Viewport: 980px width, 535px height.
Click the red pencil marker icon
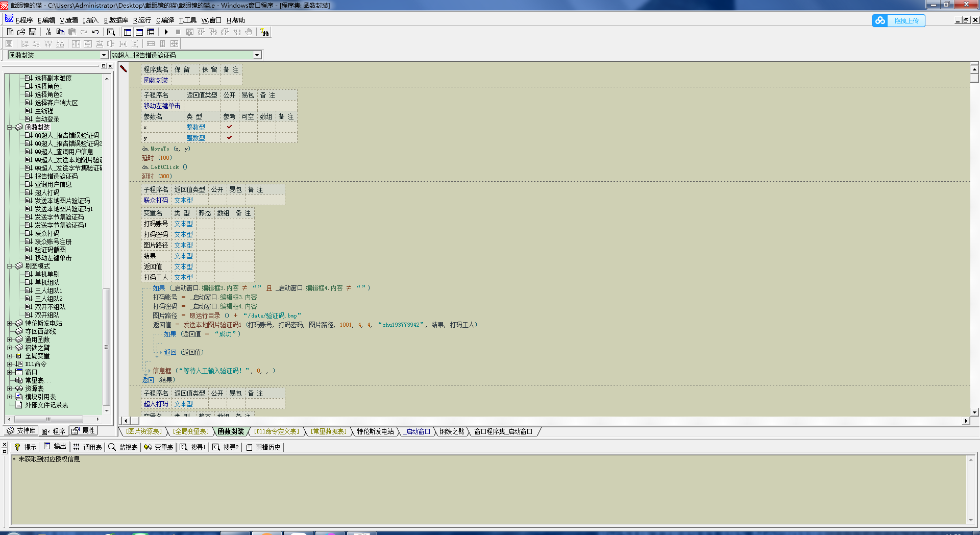click(x=124, y=68)
